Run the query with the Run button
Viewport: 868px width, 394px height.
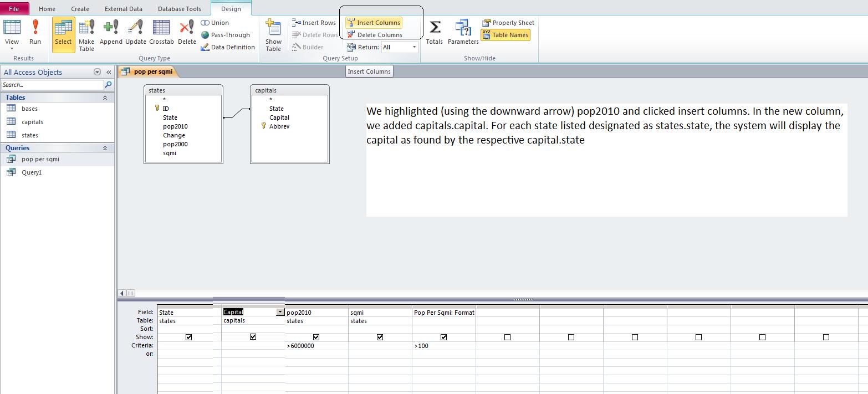35,33
